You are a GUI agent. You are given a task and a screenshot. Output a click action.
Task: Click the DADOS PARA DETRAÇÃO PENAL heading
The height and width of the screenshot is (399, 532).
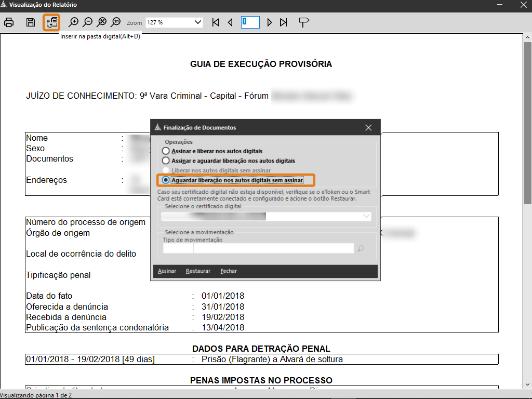click(261, 349)
